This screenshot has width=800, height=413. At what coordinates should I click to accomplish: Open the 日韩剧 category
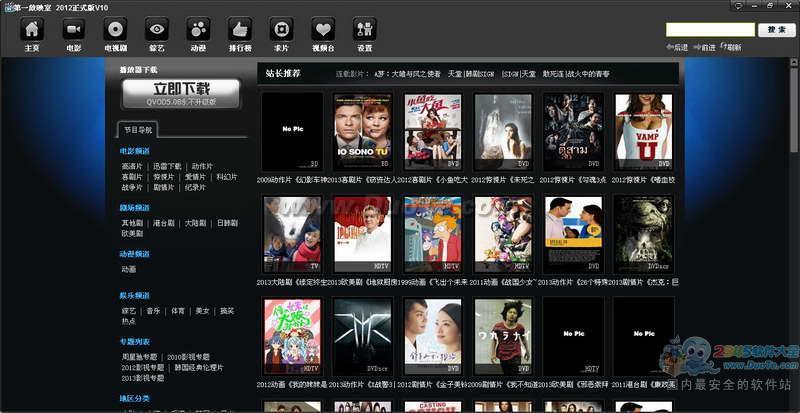tap(227, 223)
